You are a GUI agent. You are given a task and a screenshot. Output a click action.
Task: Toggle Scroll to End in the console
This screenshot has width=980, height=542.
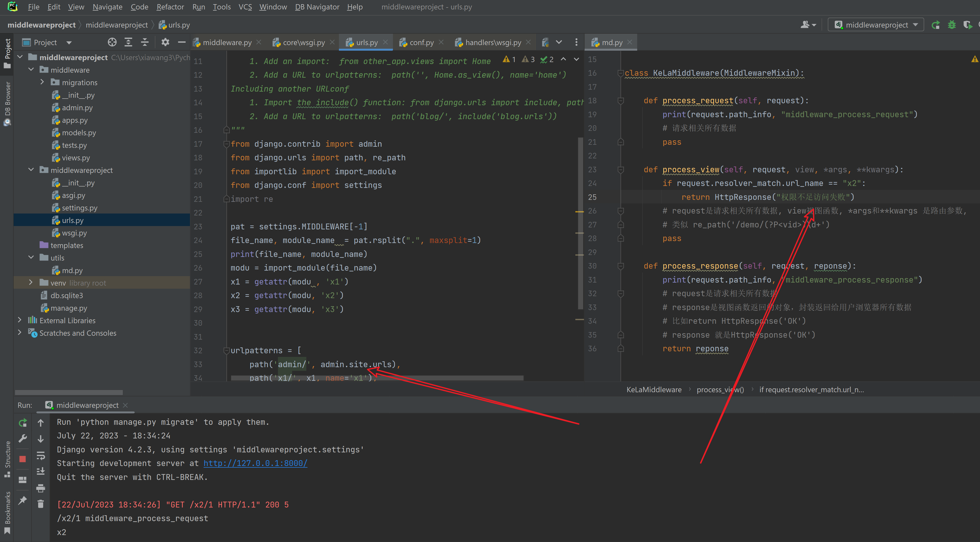pos(41,472)
